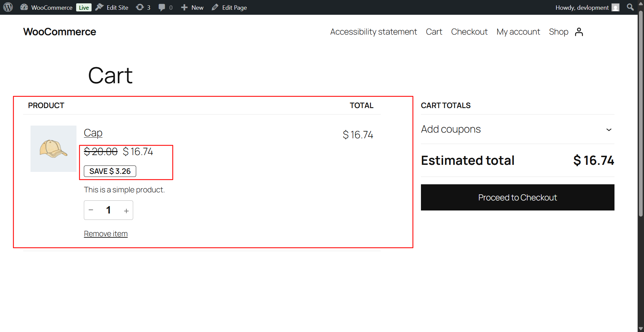
Task: Decrease Cap quantity with minus button
Action: [x=91, y=210]
